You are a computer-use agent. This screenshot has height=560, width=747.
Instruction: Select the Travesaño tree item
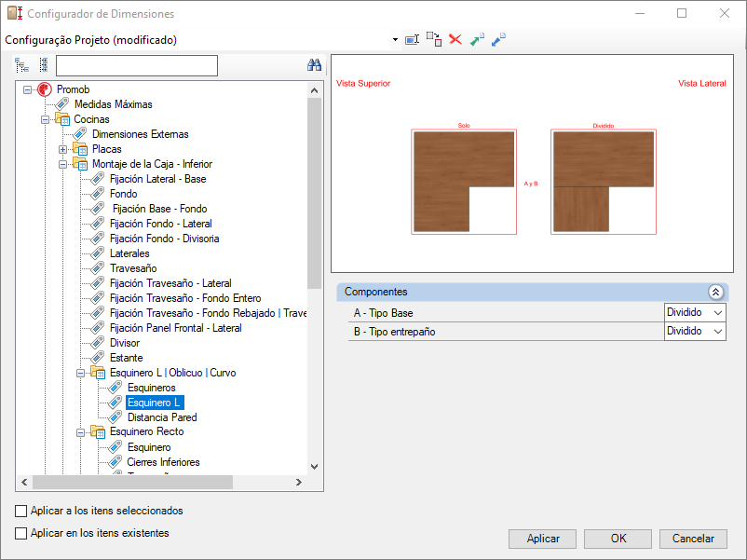pyautogui.click(x=133, y=268)
